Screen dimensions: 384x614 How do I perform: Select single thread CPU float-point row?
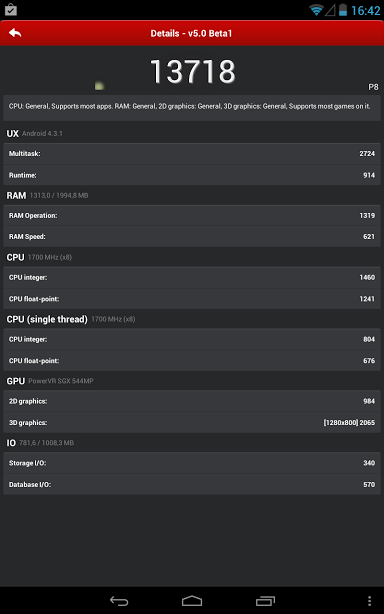point(192,361)
